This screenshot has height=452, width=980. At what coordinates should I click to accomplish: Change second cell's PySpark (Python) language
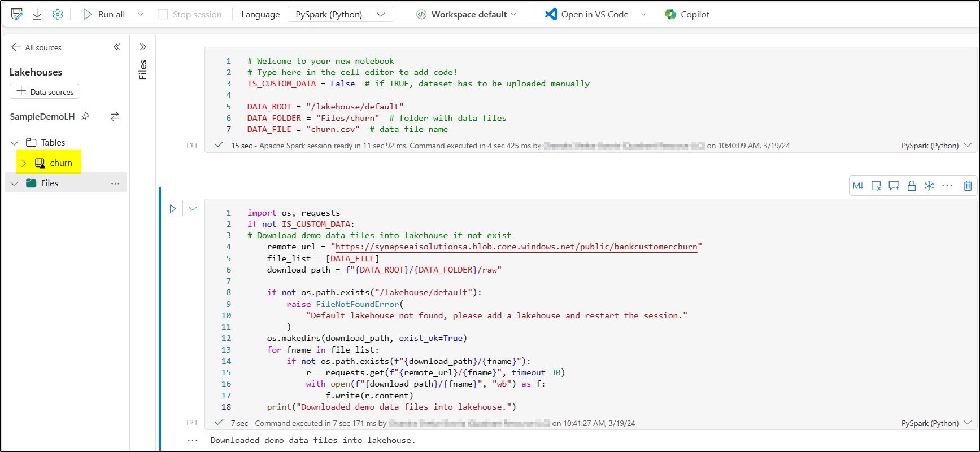936,423
